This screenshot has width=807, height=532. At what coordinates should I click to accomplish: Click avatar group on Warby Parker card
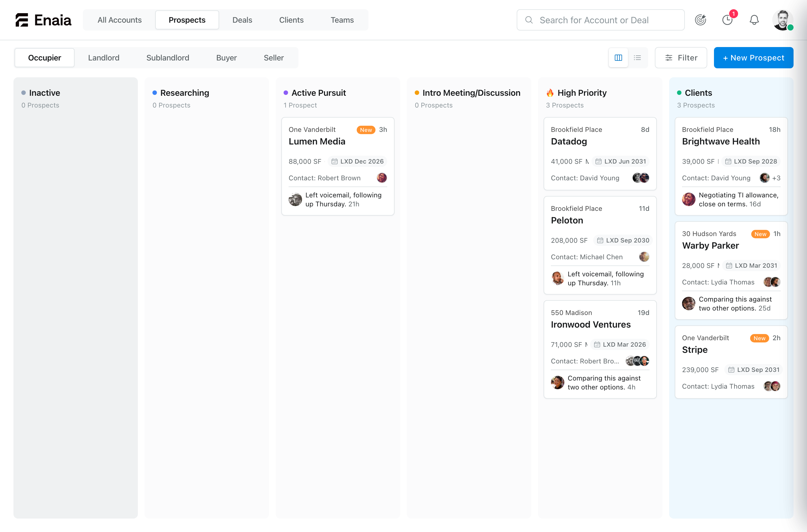772,282
